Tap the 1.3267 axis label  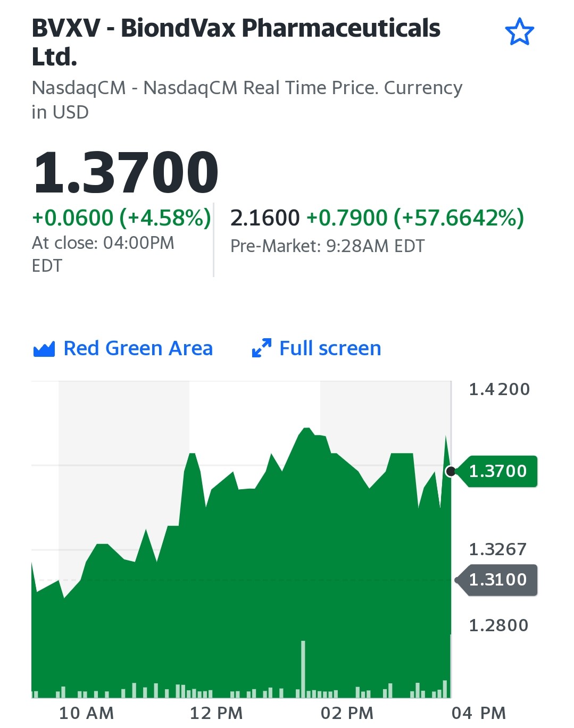click(498, 549)
